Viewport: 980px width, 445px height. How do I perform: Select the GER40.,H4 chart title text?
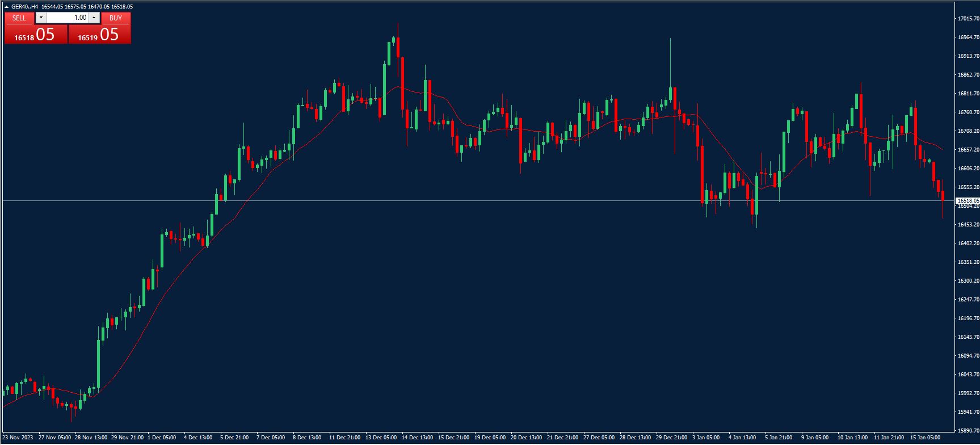pos(24,7)
